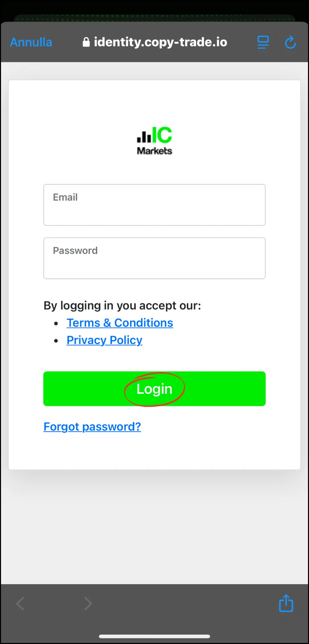309x644 pixels.
Task: Tap the home indicator bar
Action: (x=154, y=636)
